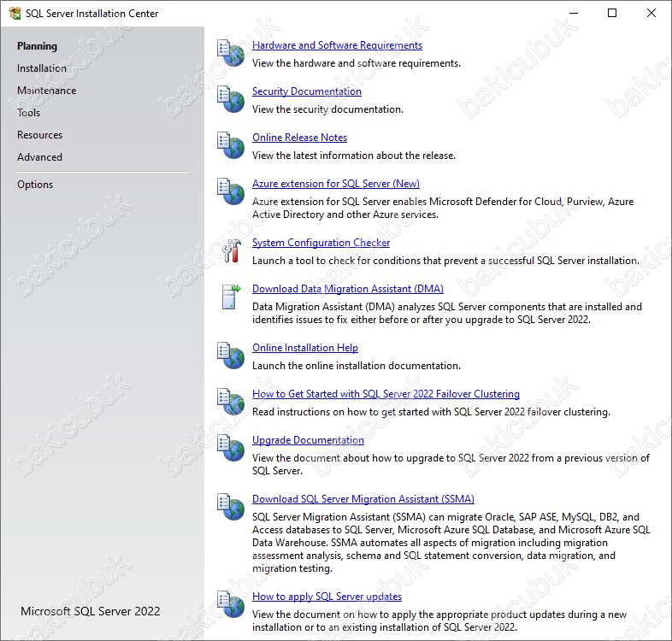Click 'View the hardware and software requirements.' text
The width and height of the screenshot is (672, 641).
[357, 63]
